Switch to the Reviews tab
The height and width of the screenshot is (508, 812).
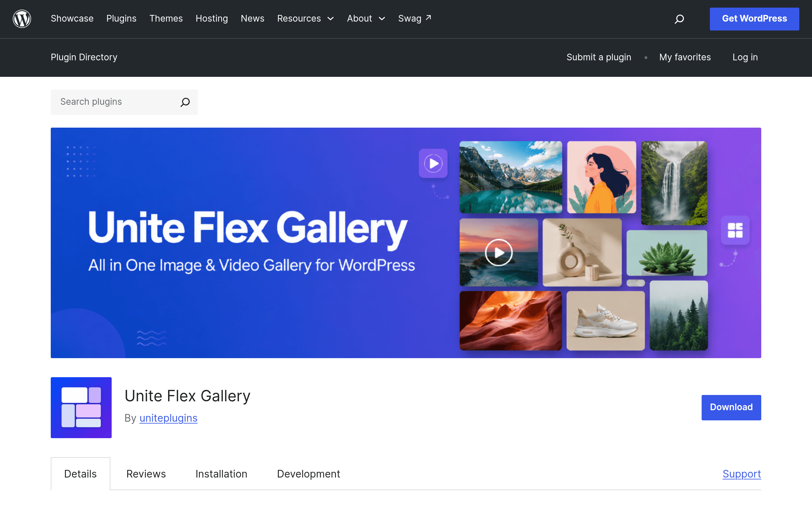(146, 474)
